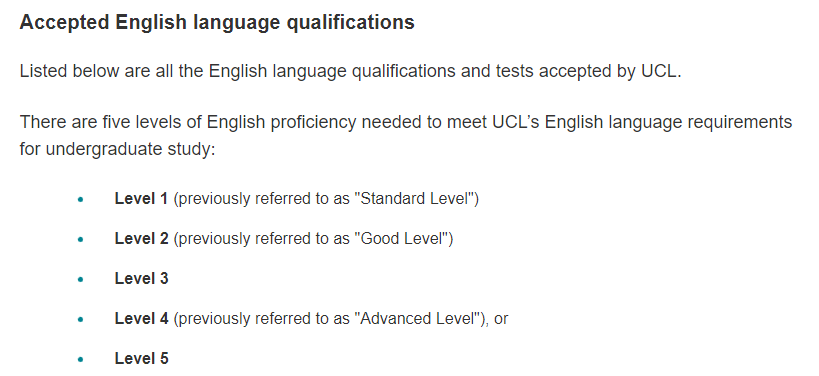The width and height of the screenshot is (819, 376).
Task: Click the bullet point beside Level 5
Action: pos(80,359)
